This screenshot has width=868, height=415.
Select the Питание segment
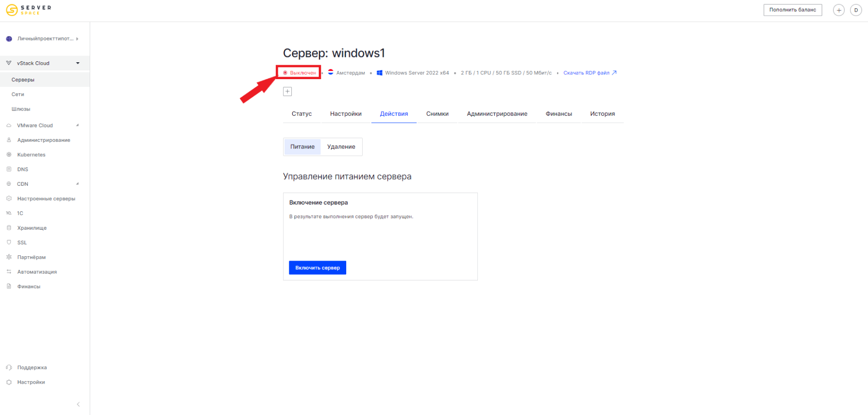click(x=302, y=147)
